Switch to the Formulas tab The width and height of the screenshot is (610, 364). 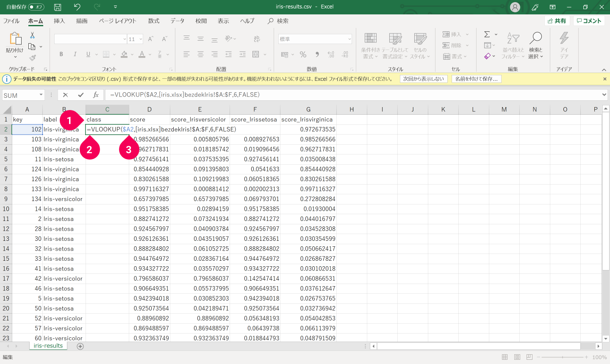coord(154,21)
